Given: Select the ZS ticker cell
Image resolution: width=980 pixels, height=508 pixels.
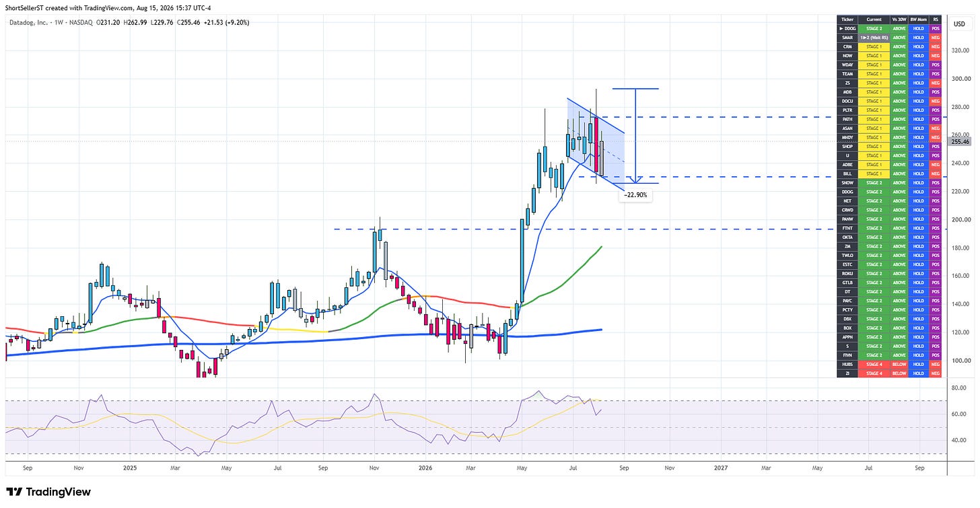Looking at the screenshot, I should pyautogui.click(x=847, y=83).
